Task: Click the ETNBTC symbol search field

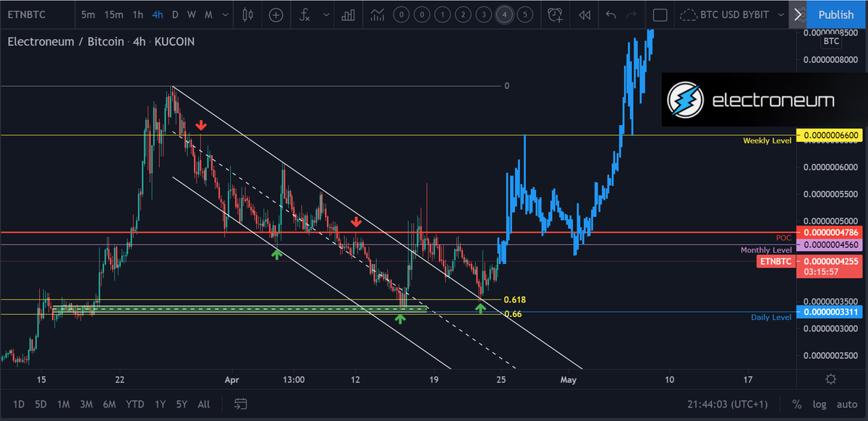Action: tap(36, 14)
